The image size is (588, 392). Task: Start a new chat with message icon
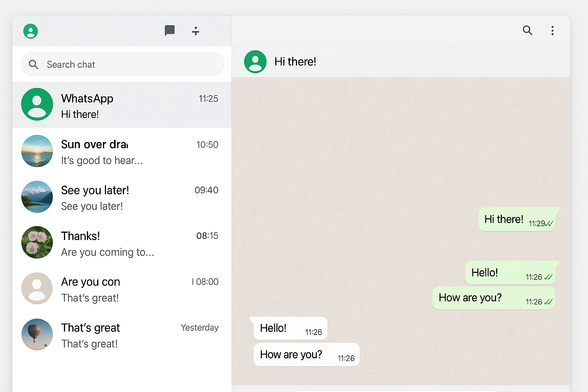point(170,30)
